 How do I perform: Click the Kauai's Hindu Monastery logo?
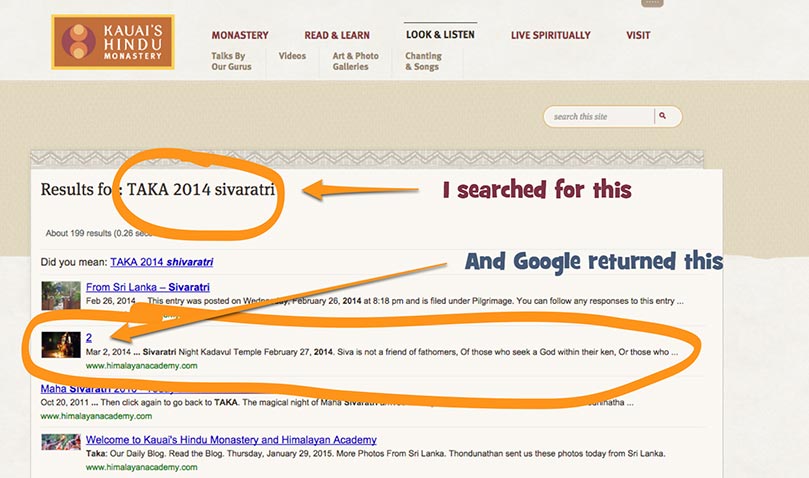[x=113, y=42]
